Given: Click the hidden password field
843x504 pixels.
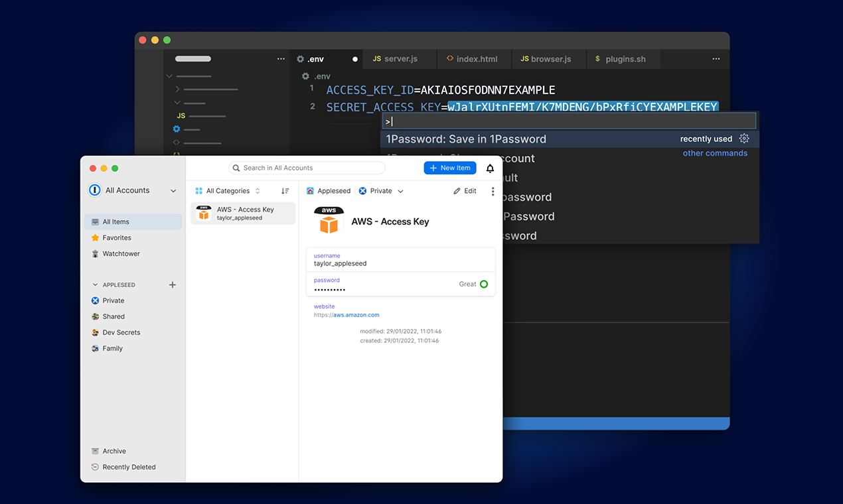Looking at the screenshot, I should (401, 284).
